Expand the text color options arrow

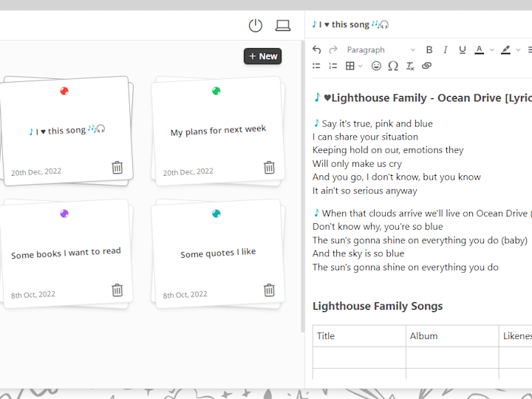pyautogui.click(x=491, y=50)
